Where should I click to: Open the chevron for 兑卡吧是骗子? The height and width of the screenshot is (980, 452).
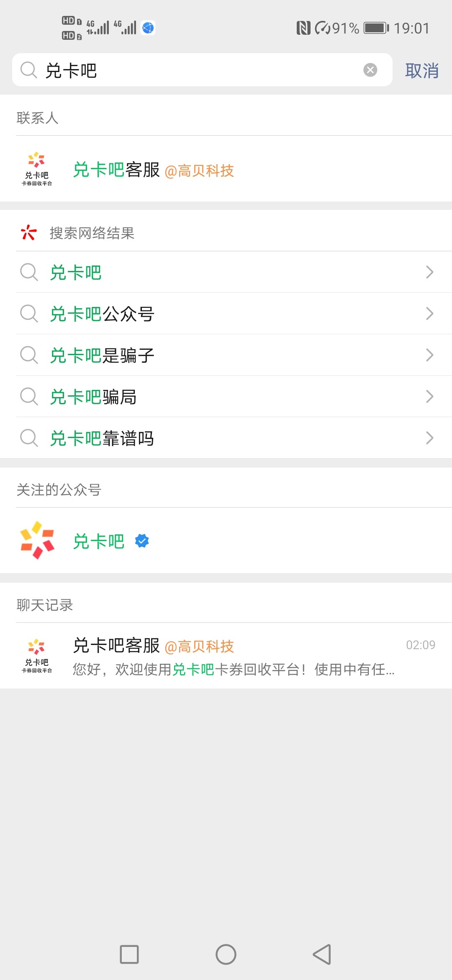tap(429, 355)
